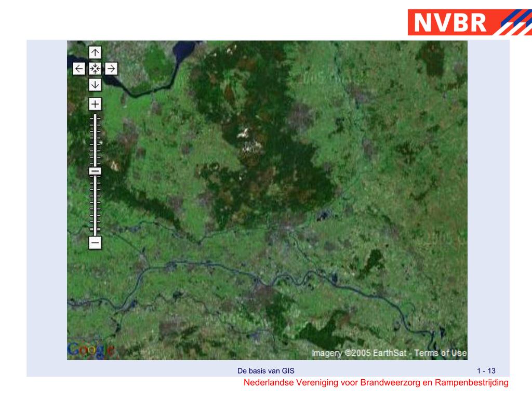Image resolution: width=532 pixels, height=399 pixels.
Task: Click the 'De basis van GIS' footer text
Action: [266, 371]
